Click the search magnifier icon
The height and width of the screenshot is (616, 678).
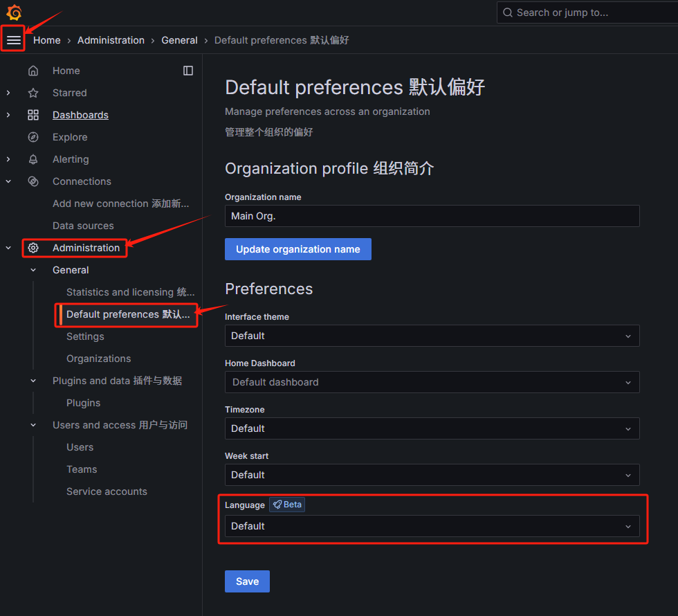pyautogui.click(x=508, y=12)
